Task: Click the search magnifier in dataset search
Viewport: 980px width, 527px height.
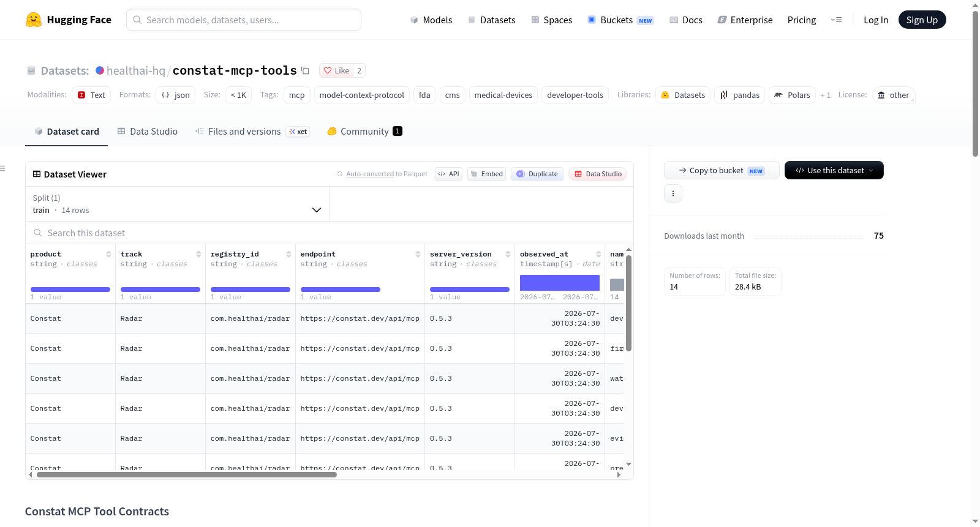Action: (x=38, y=233)
